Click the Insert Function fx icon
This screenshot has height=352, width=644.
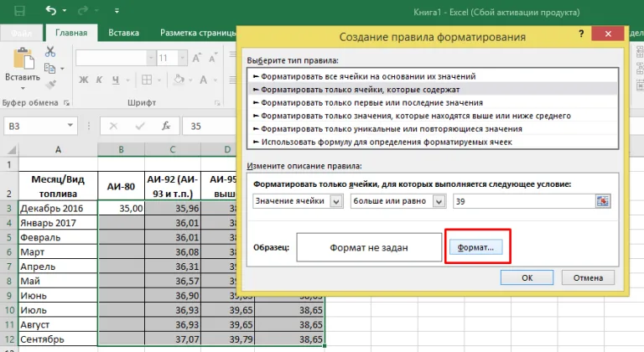point(166,126)
